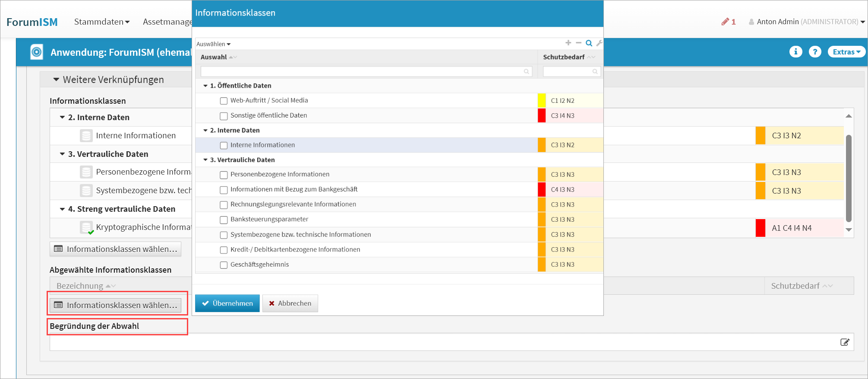Click the Abbrechen button

(290, 303)
